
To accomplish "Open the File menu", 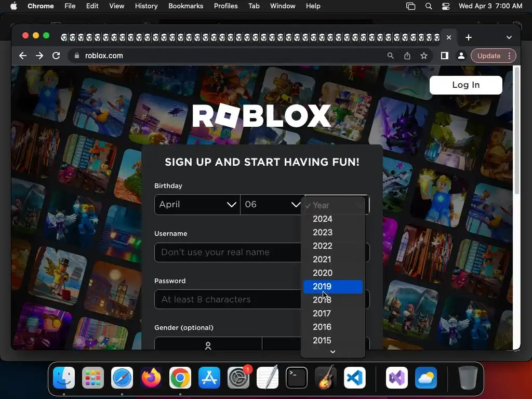I will tap(70, 6).
